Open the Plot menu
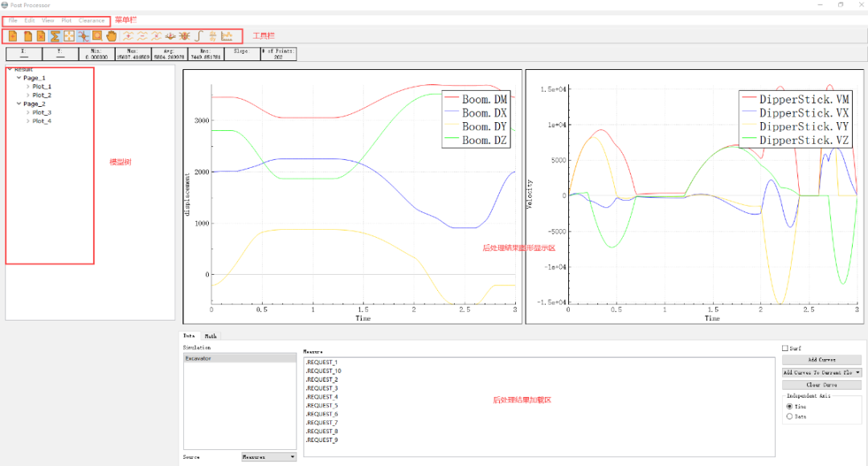 (67, 20)
